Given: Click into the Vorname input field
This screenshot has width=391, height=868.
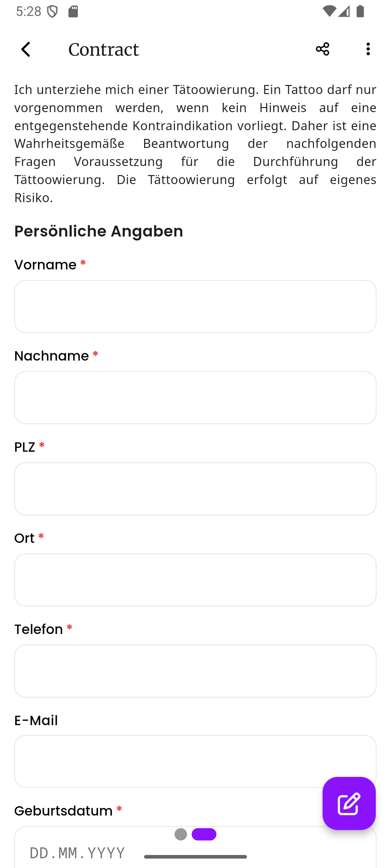Looking at the screenshot, I should (195, 306).
